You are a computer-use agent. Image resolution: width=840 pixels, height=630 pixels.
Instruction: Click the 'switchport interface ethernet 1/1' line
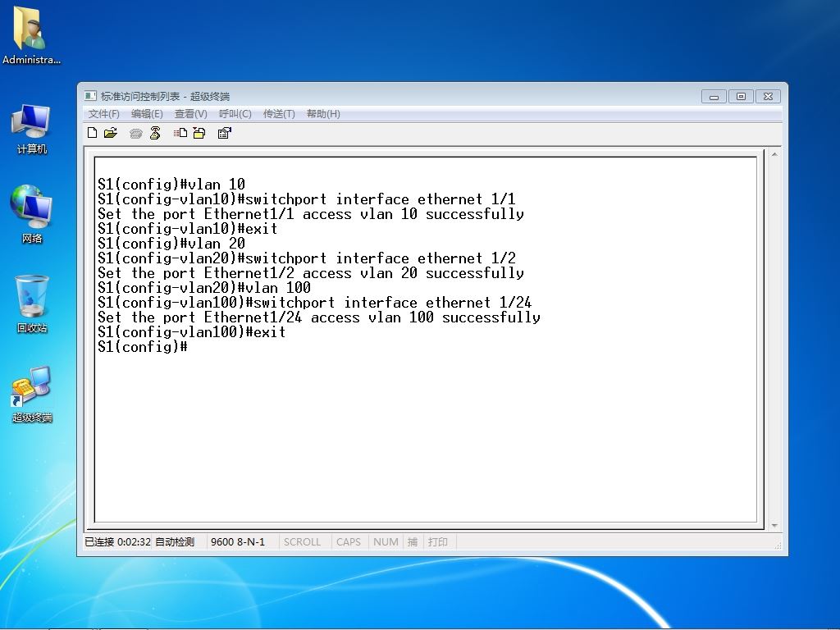pos(307,199)
